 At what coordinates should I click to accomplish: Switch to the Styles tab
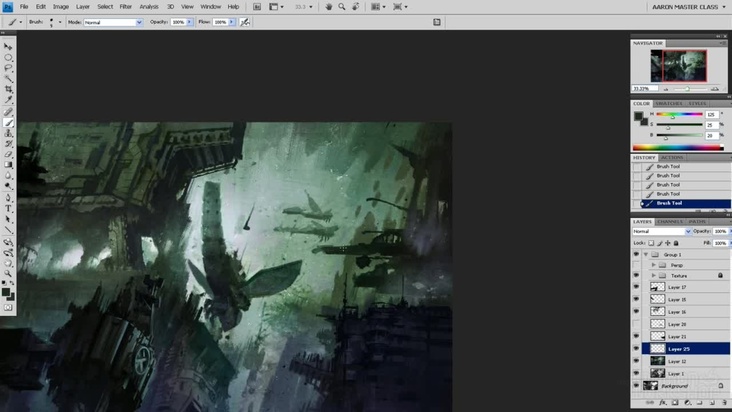(697, 104)
